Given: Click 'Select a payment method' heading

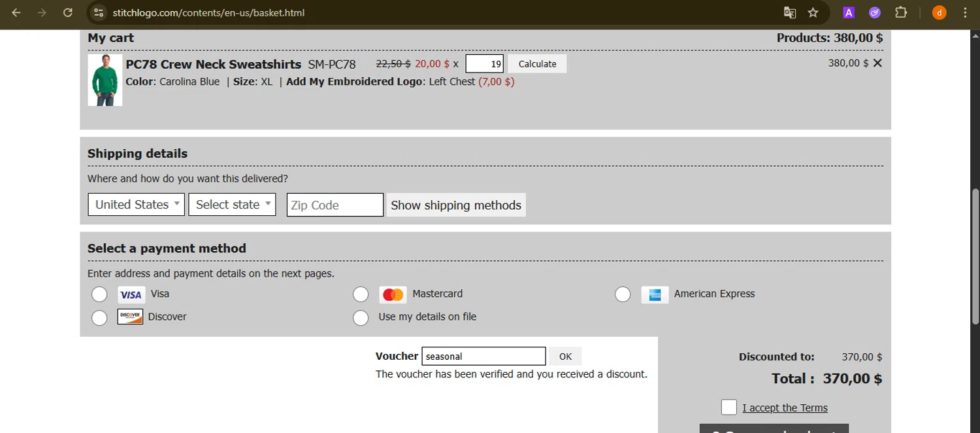Looking at the screenshot, I should click(x=167, y=249).
